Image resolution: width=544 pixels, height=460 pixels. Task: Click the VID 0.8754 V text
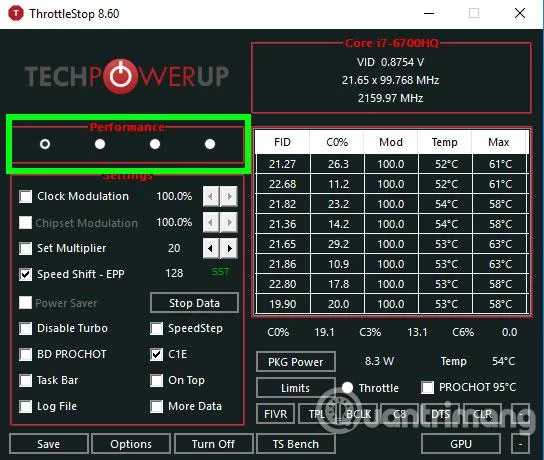tap(390, 62)
